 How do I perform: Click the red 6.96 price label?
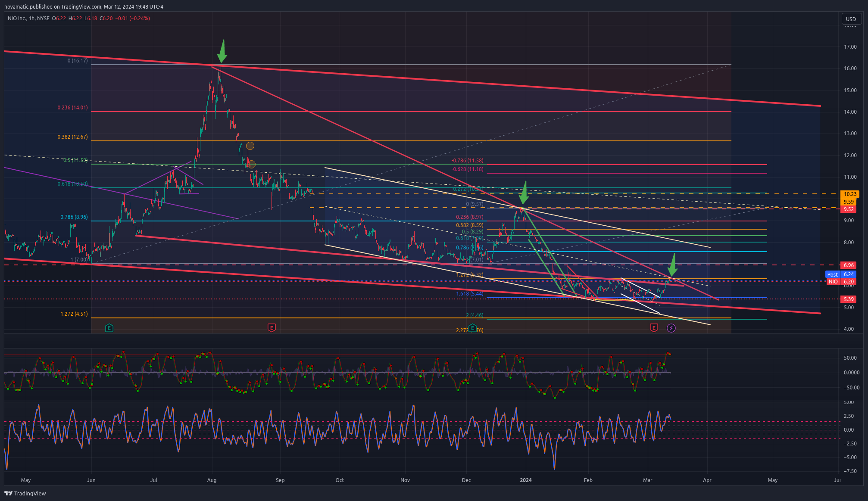(x=849, y=265)
